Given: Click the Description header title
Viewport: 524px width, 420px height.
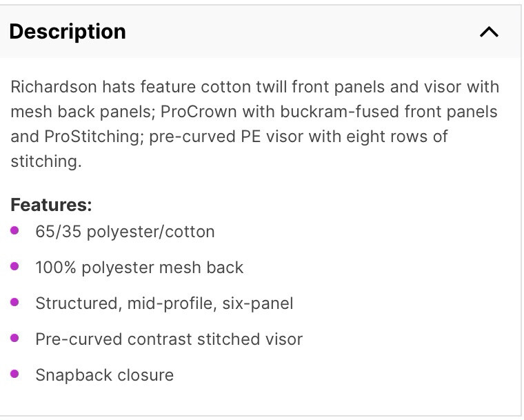Looking at the screenshot, I should click(x=68, y=32).
